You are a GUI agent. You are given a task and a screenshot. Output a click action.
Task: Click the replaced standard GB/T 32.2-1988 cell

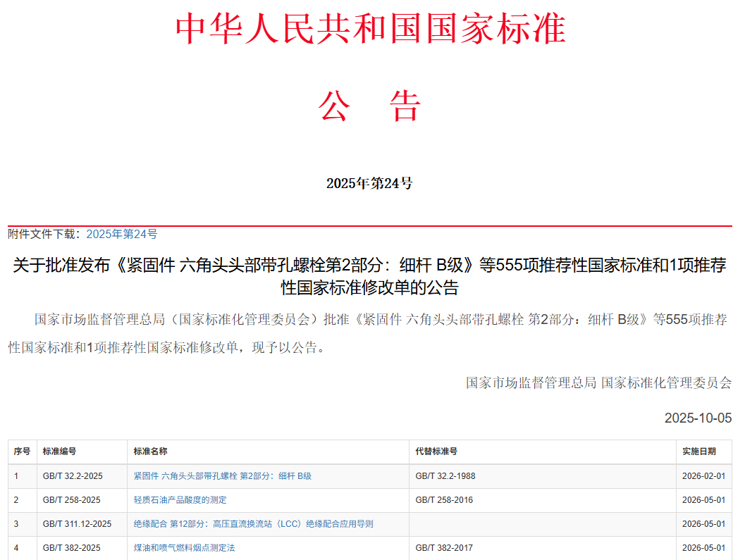[x=445, y=476]
